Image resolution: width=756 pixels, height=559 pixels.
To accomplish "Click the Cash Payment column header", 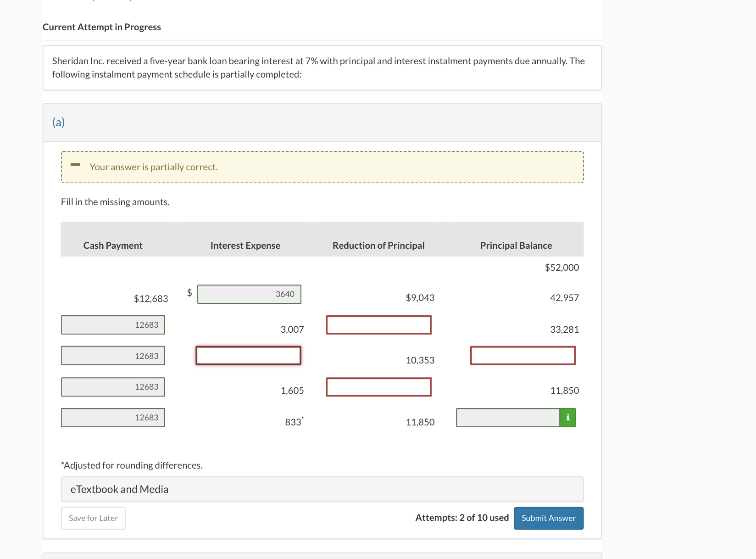I will coord(112,245).
